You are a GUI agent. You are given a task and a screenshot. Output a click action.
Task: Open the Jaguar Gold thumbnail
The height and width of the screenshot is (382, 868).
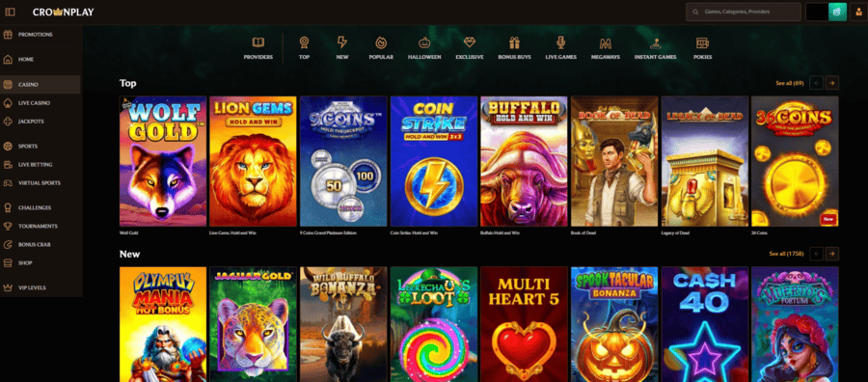point(253,324)
